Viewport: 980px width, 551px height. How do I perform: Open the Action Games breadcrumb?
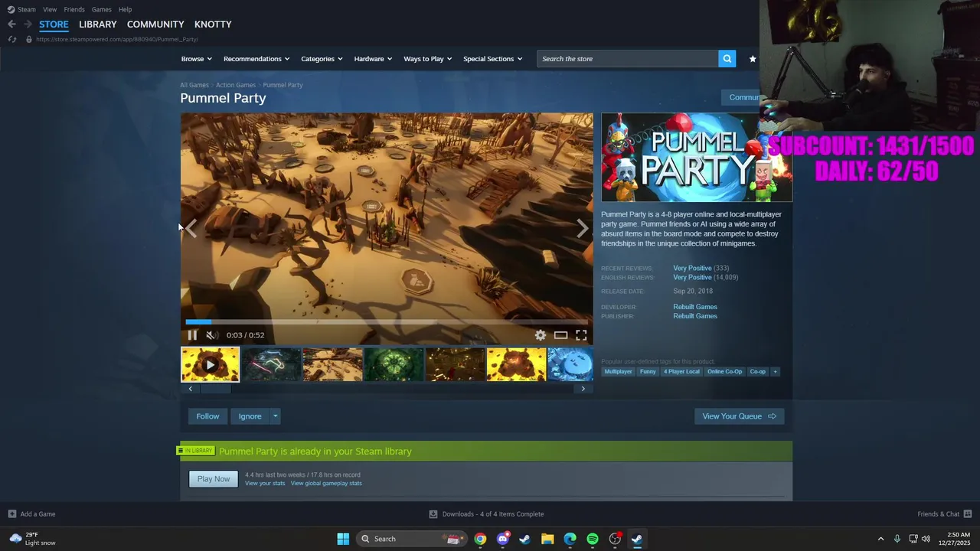(236, 85)
